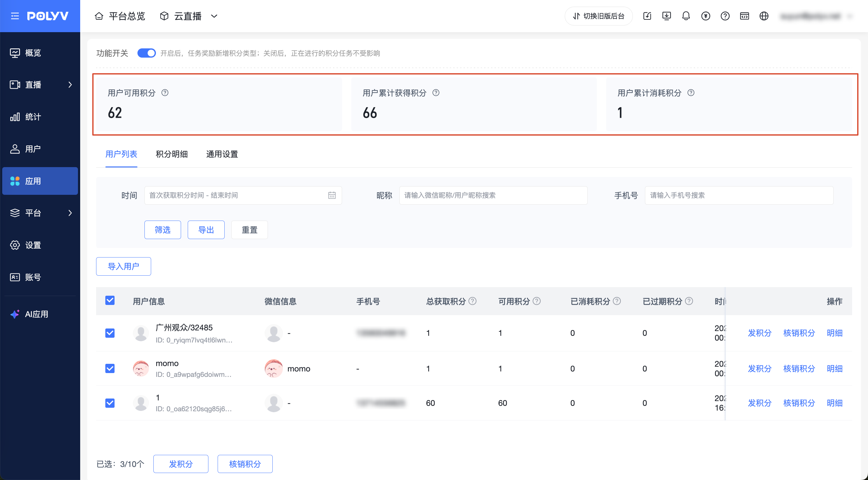The image size is (868, 480).
Task: Show tooltip for 已过期积分 column
Action: click(x=689, y=301)
